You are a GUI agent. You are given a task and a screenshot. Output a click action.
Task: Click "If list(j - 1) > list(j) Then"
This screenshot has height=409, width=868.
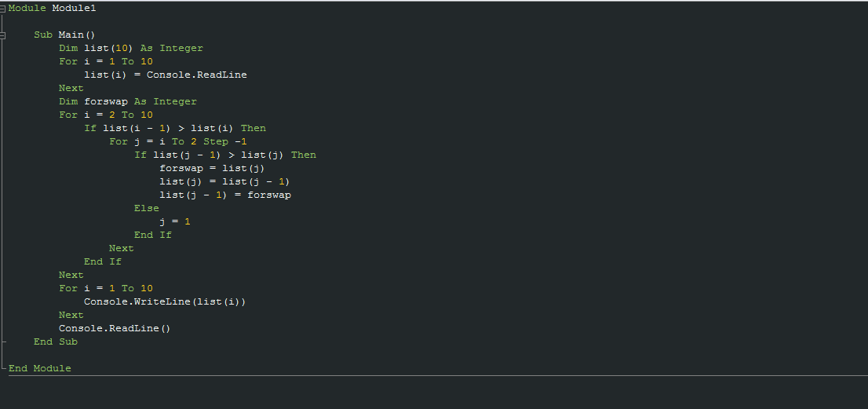pos(225,155)
